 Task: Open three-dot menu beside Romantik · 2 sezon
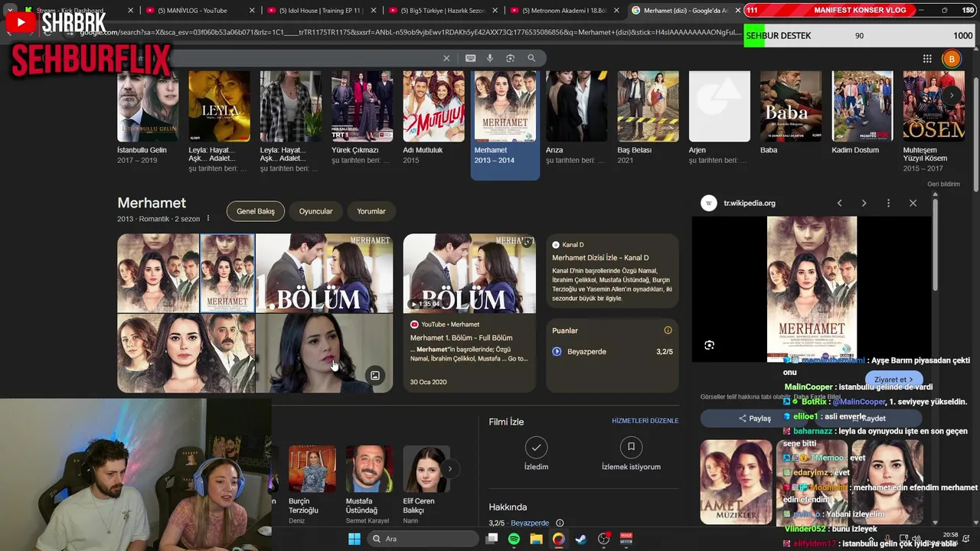(x=207, y=219)
